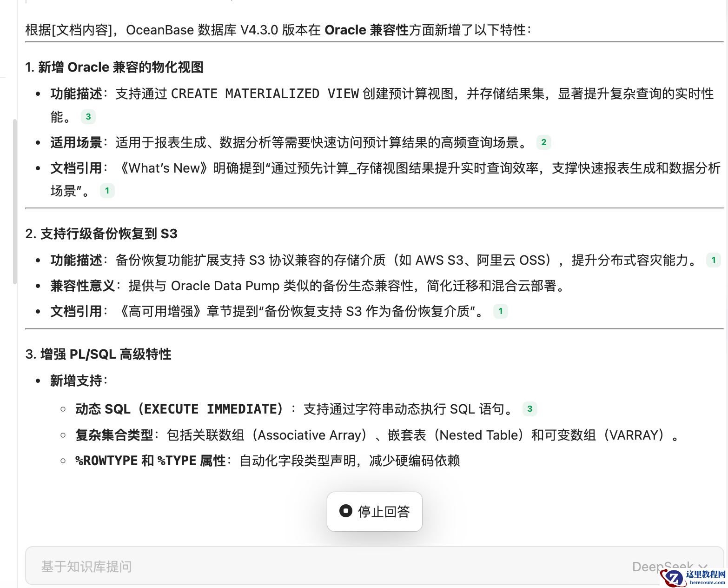Image resolution: width=728 pixels, height=588 pixels.
Task: Open citation 1 after 作为备份恢复介质
Action: coord(501,311)
